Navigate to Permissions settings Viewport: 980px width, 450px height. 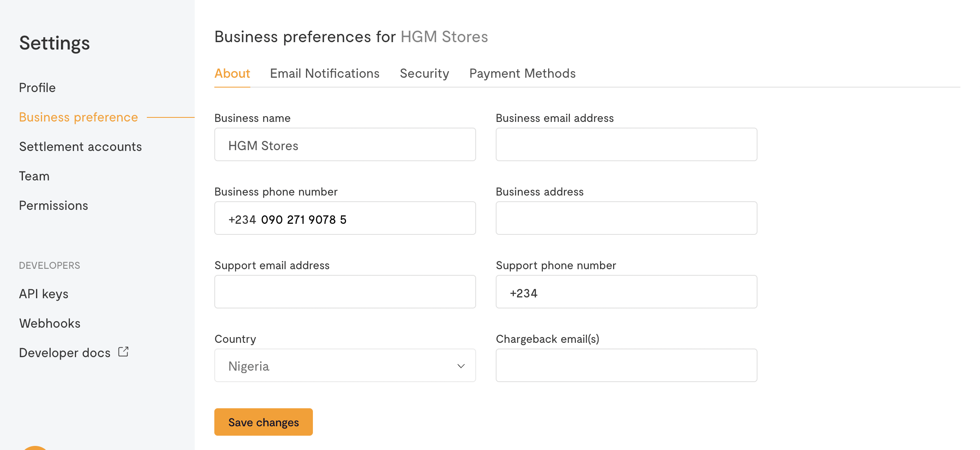[x=53, y=205]
